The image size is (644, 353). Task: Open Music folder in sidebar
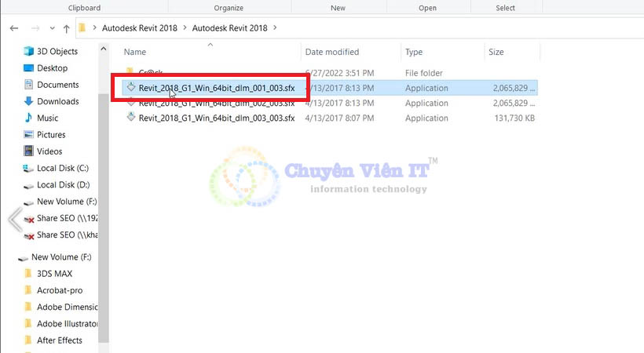(x=48, y=118)
